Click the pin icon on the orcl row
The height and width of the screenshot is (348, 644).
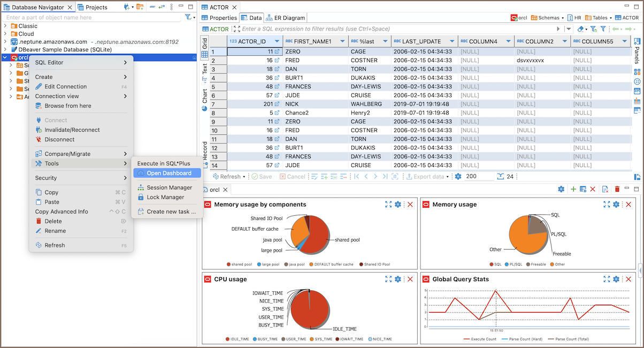[x=194, y=57]
